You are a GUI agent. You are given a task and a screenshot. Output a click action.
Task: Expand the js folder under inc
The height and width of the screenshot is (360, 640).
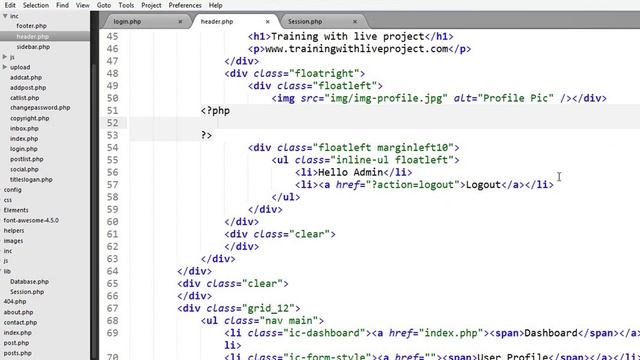click(5, 57)
